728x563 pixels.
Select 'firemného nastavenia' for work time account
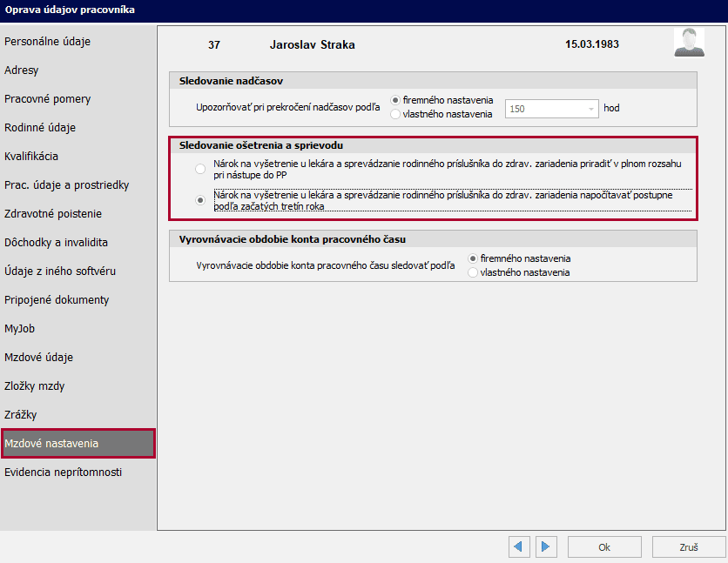click(474, 258)
